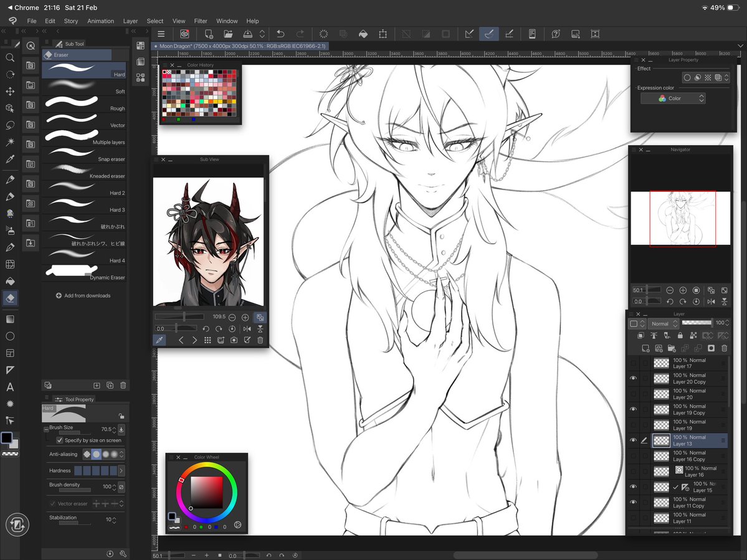Select the Eyedropper tool
747x560 pixels.
click(x=10, y=159)
